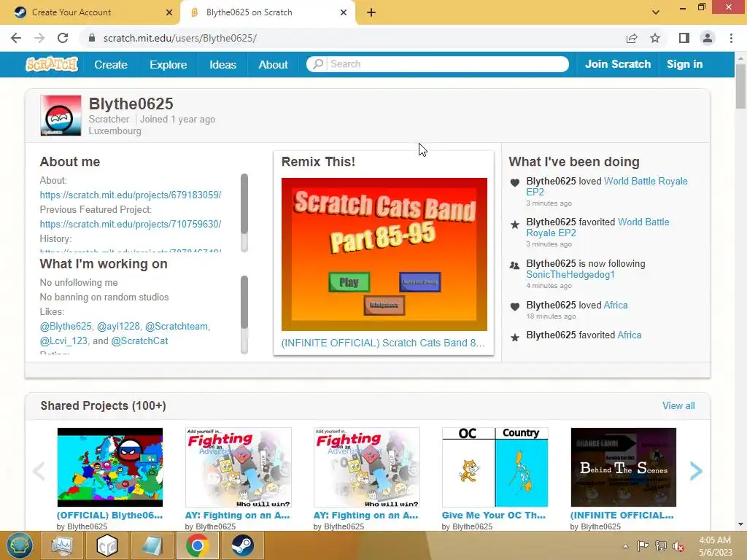Click the Scratch logo in navbar
Screen dimensions: 747x560
[x=52, y=64]
